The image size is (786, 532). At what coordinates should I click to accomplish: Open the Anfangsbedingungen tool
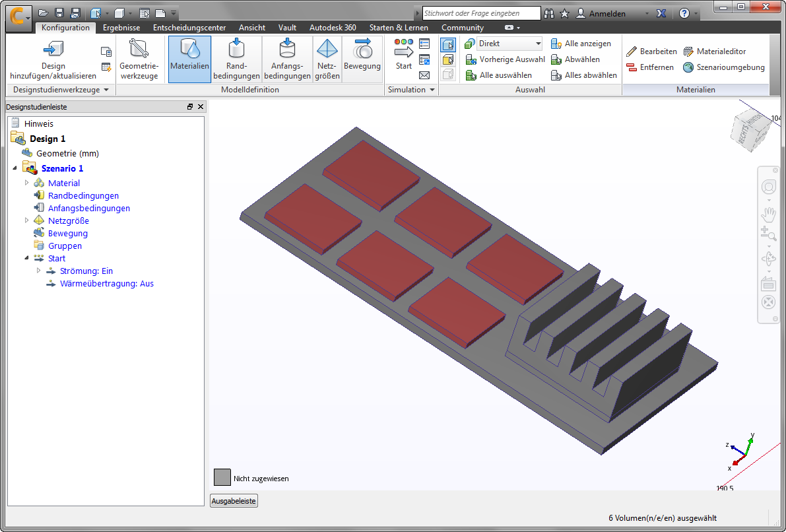pyautogui.click(x=287, y=59)
